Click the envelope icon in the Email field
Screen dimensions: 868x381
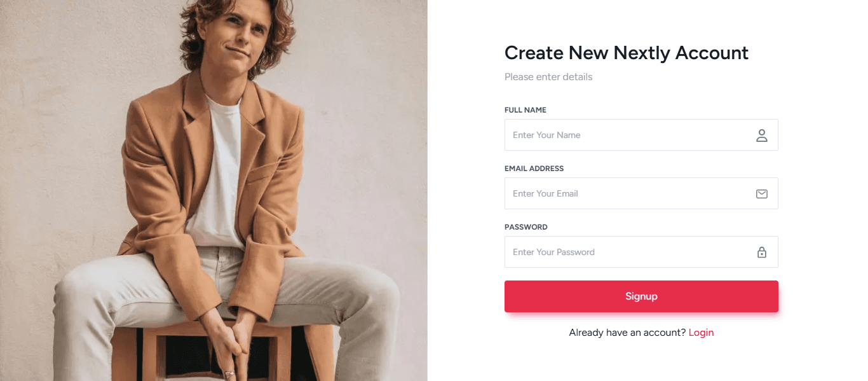tap(762, 193)
